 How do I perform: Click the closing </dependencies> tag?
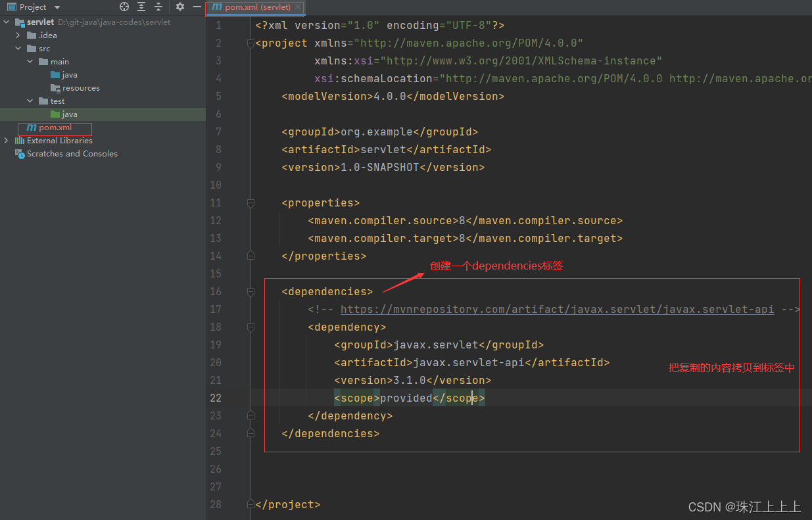pos(331,433)
